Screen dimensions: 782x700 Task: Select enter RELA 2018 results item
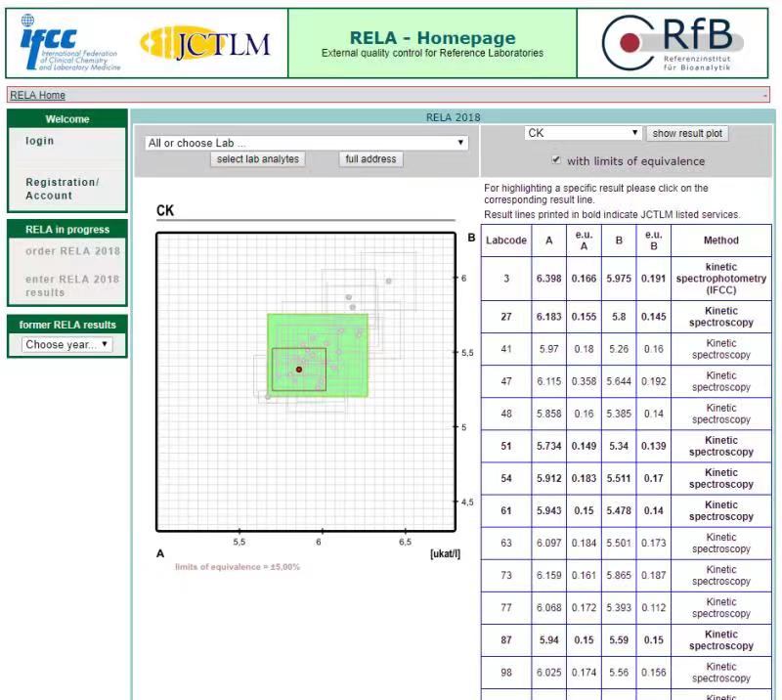(73, 285)
